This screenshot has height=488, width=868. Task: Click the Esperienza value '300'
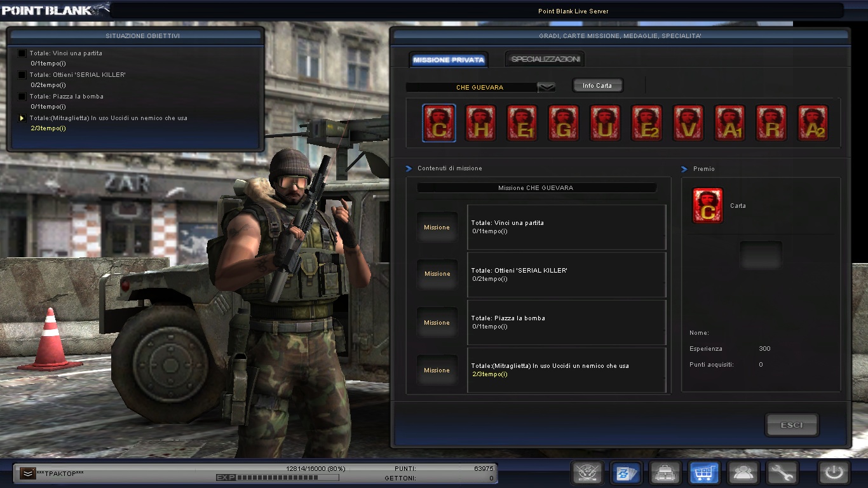pyautogui.click(x=764, y=349)
